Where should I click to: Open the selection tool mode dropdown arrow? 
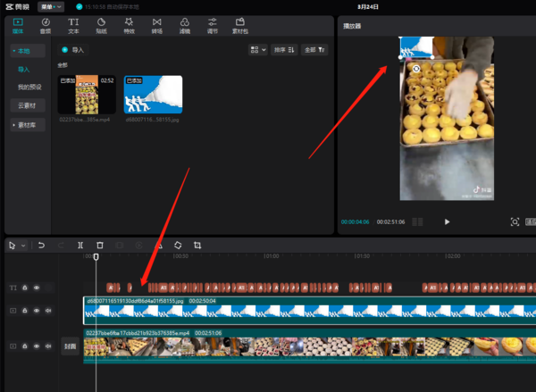(22, 245)
